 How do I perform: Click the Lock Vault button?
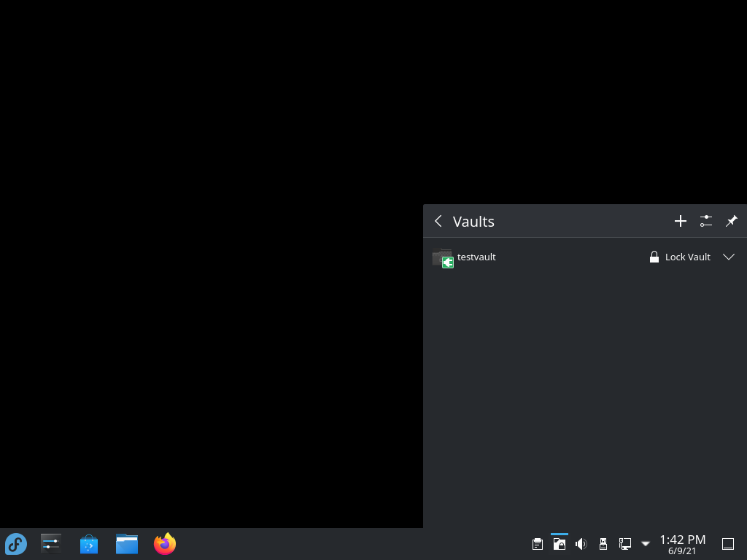(681, 257)
